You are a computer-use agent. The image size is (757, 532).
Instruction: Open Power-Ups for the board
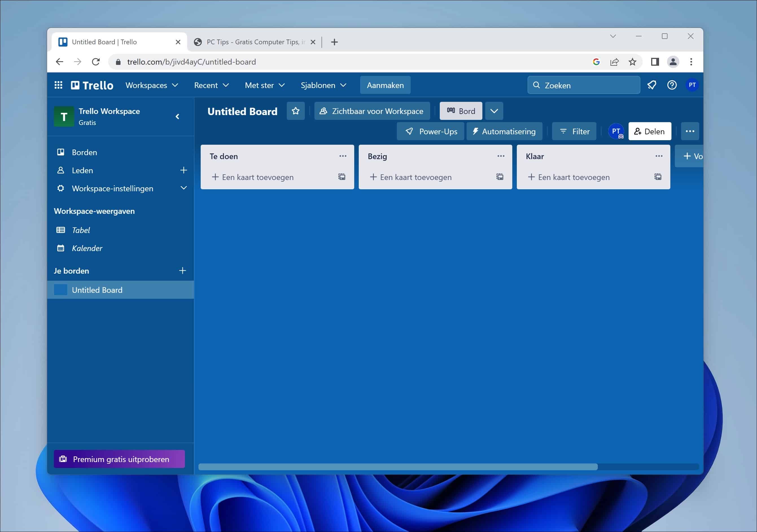430,131
